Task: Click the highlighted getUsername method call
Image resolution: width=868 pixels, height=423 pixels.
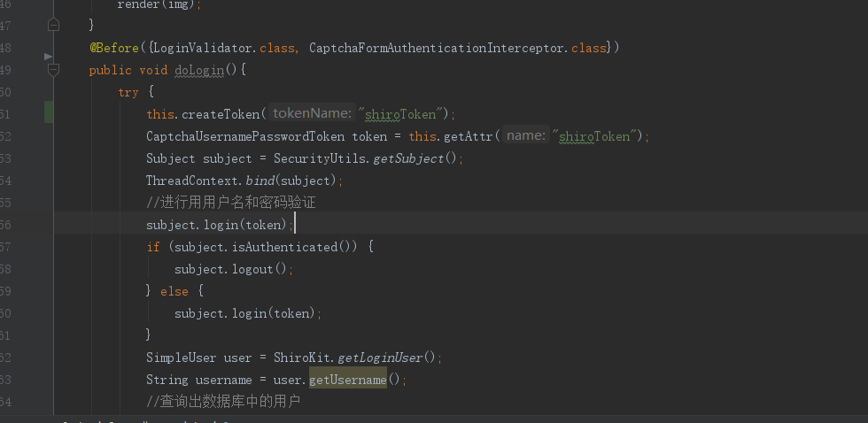Action: [347, 380]
